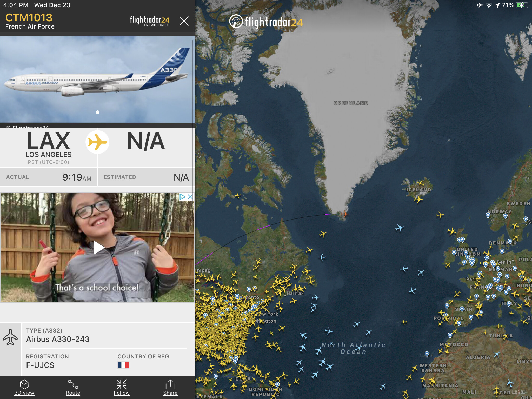
Task: Open the Legal link on the map
Action: click(518, 391)
